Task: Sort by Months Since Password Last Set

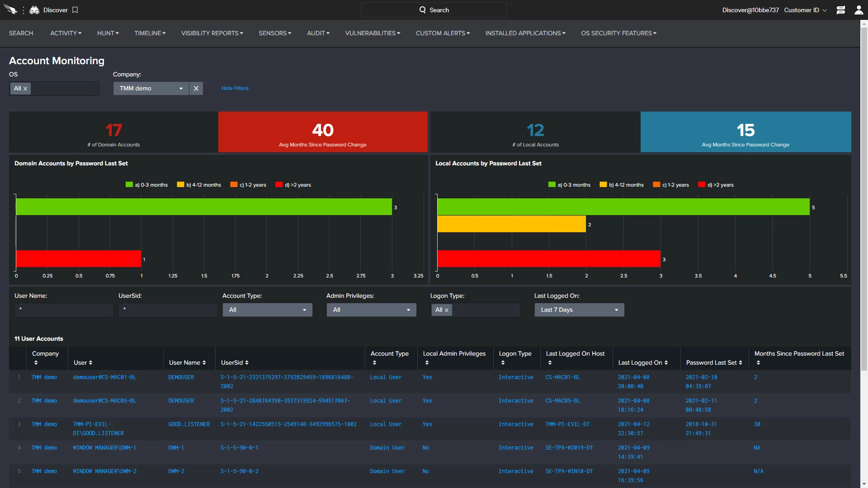Action: point(758,362)
